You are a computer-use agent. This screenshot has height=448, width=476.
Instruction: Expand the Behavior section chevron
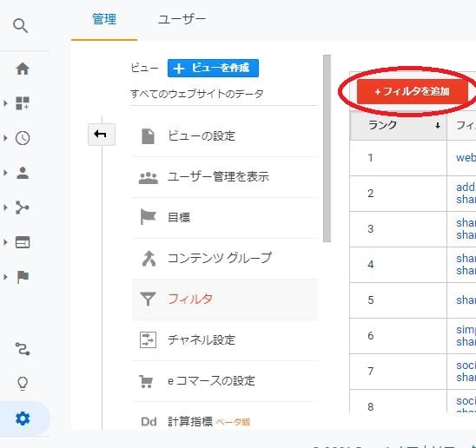point(5,242)
